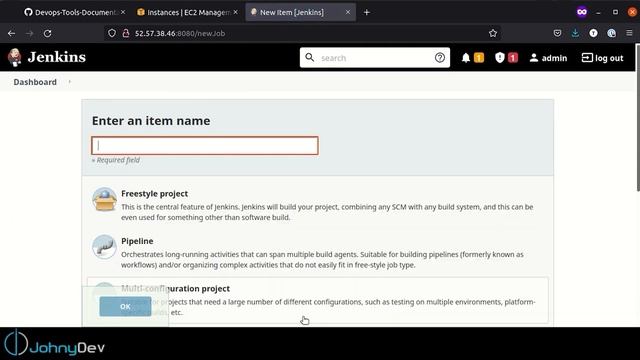640x360 pixels.
Task: Select the Pipeline icon
Action: [104, 247]
